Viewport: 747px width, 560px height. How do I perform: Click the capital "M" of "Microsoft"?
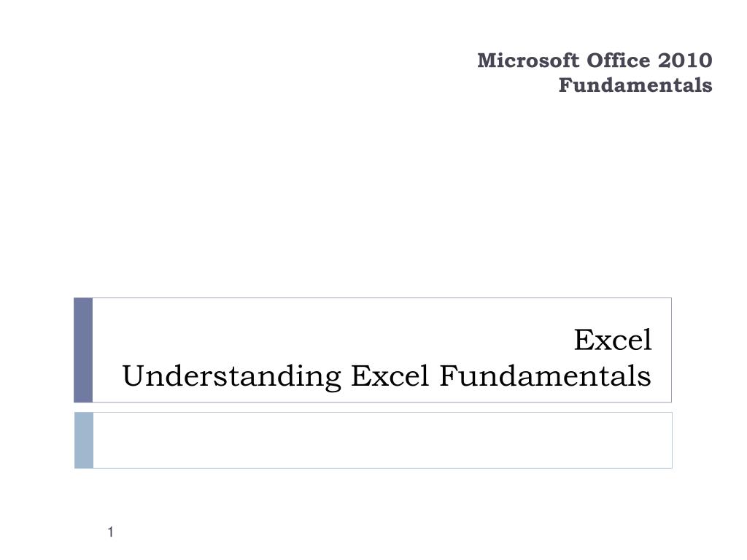(x=488, y=61)
